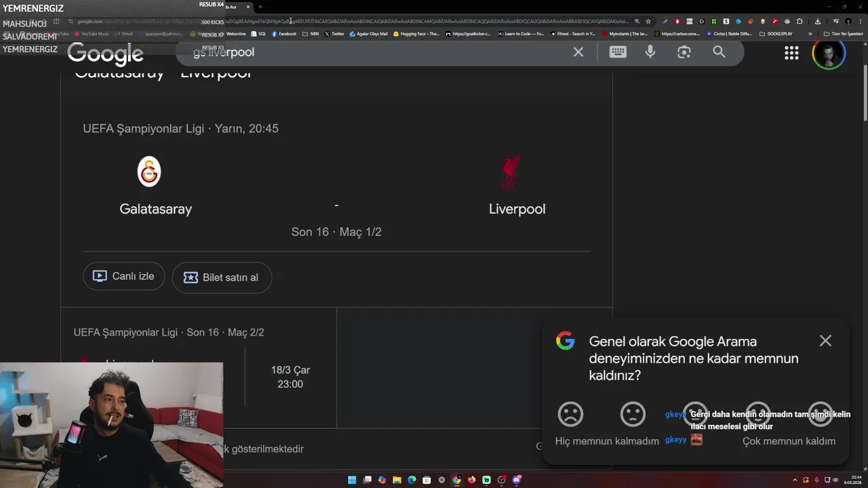
Task: Open the GOOGLEPLAY bookmarks folder
Action: pyautogui.click(x=776, y=33)
